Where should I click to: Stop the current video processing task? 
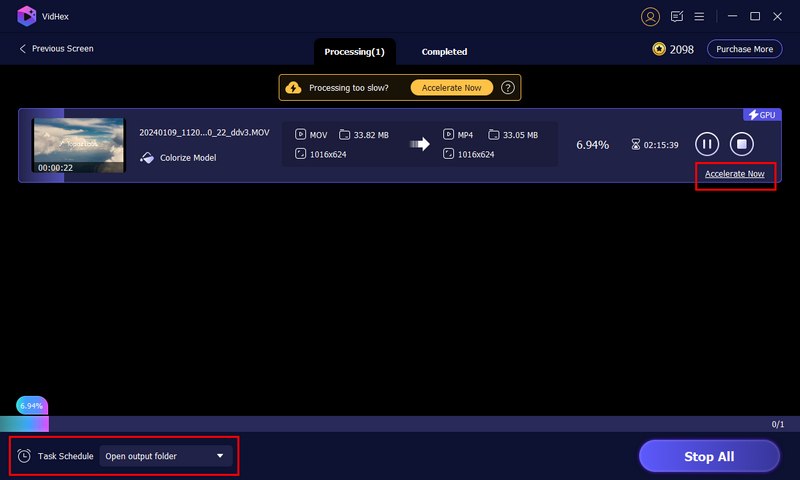pos(741,144)
